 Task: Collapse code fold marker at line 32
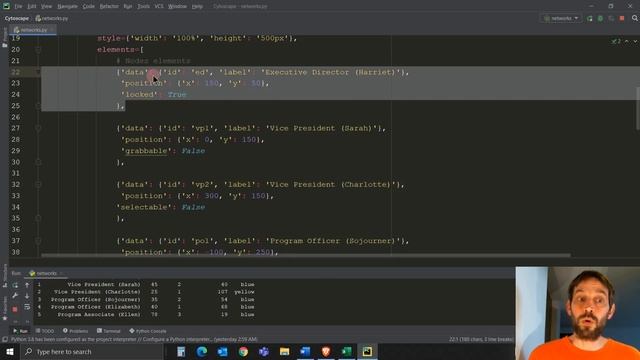click(38, 184)
